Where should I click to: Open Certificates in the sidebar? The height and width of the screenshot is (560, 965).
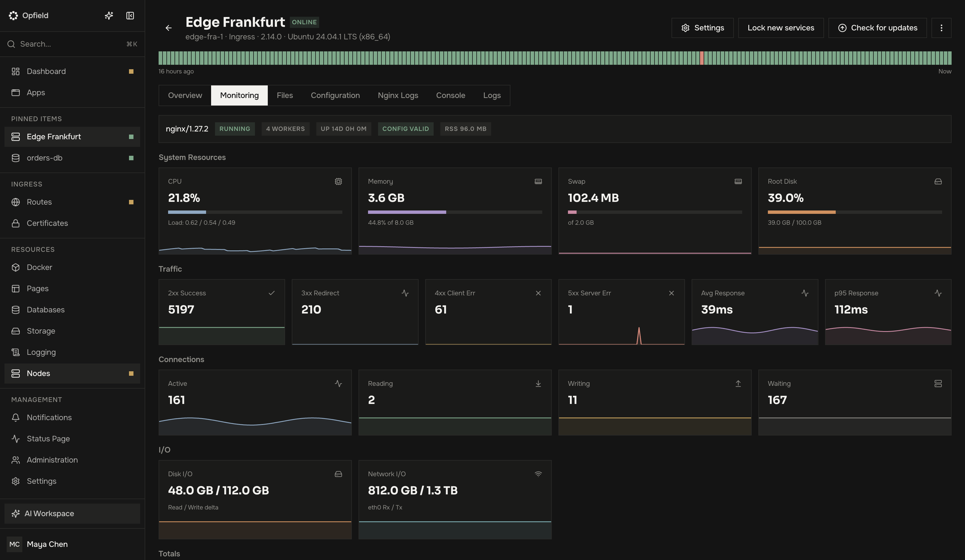tap(72, 223)
